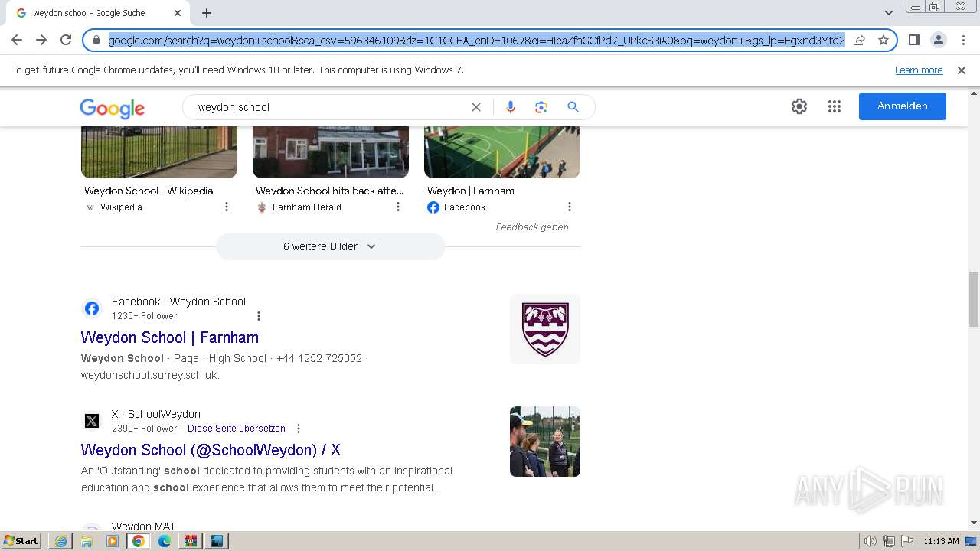Image resolution: width=980 pixels, height=551 pixels.
Task: Click the address bar URL
Action: click(476, 40)
